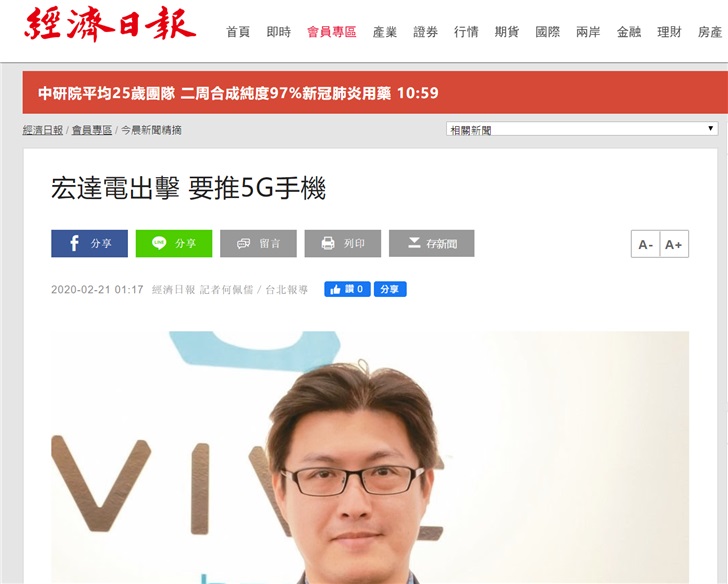Share article via LINE icon button
The height and width of the screenshot is (584, 728).
click(x=174, y=243)
